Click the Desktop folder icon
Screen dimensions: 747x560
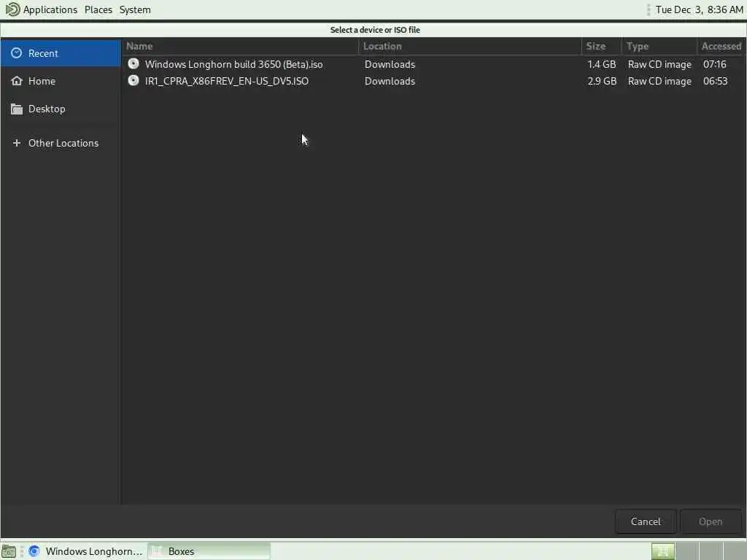(x=17, y=109)
